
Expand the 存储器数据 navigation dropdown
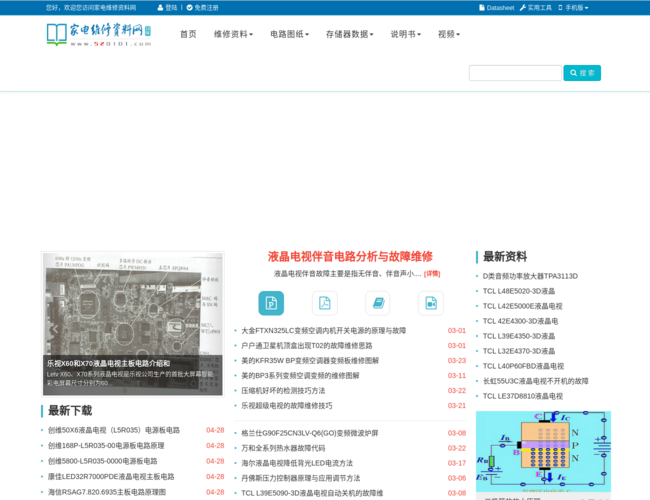point(349,34)
